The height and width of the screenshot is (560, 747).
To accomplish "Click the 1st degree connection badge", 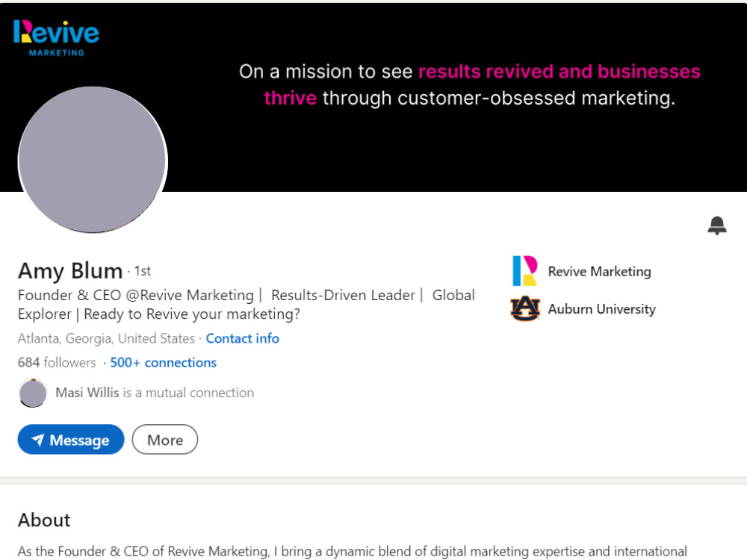I will point(143,272).
